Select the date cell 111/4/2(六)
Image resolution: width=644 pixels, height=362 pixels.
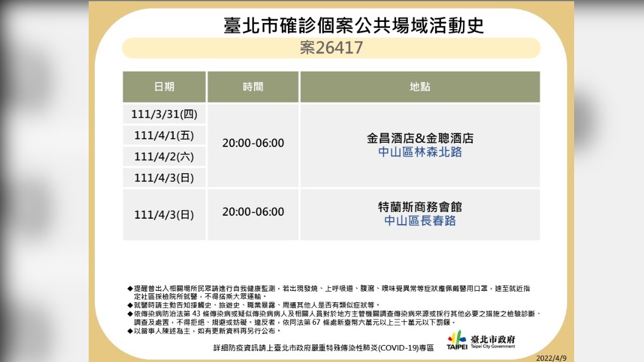click(x=164, y=157)
